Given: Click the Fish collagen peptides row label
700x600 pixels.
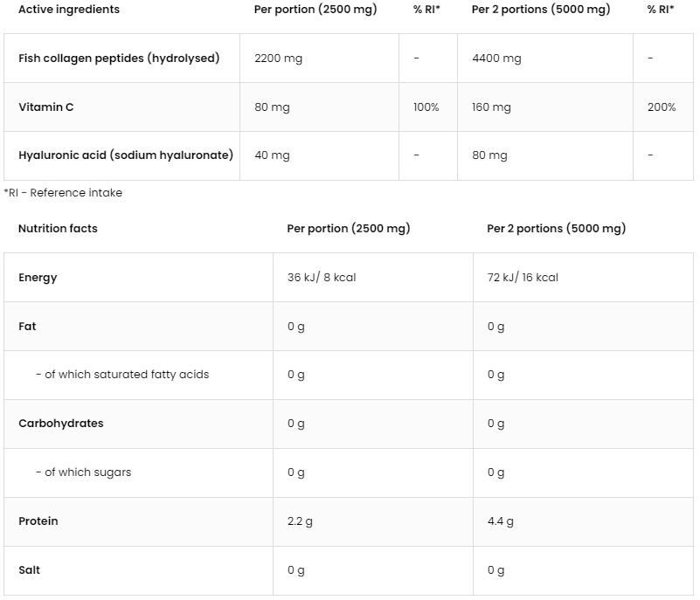Looking at the screenshot, I should [119, 58].
